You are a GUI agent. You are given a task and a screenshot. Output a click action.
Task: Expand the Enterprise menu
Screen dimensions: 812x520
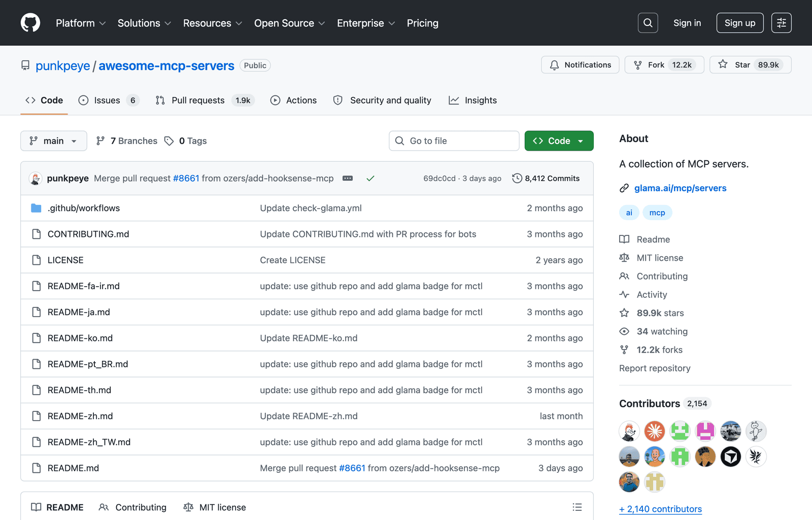click(x=366, y=23)
